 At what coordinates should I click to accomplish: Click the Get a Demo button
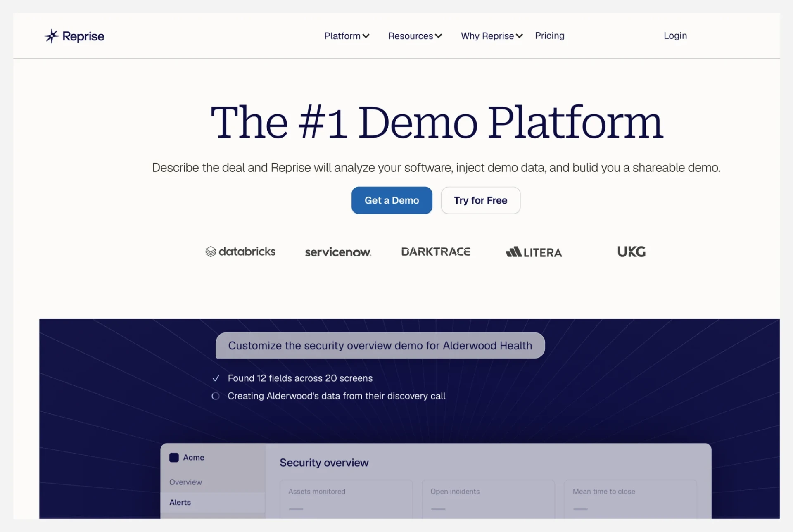pyautogui.click(x=392, y=200)
